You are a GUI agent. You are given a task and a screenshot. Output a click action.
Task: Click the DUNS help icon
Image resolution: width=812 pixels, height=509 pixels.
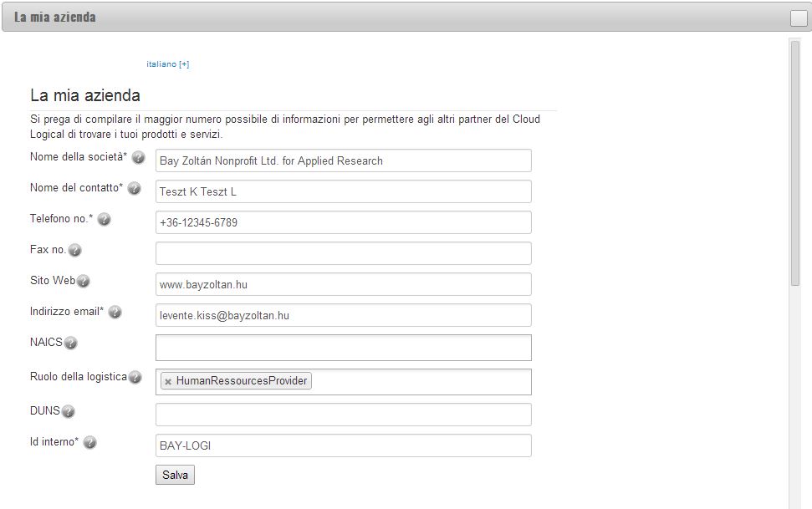tap(69, 412)
